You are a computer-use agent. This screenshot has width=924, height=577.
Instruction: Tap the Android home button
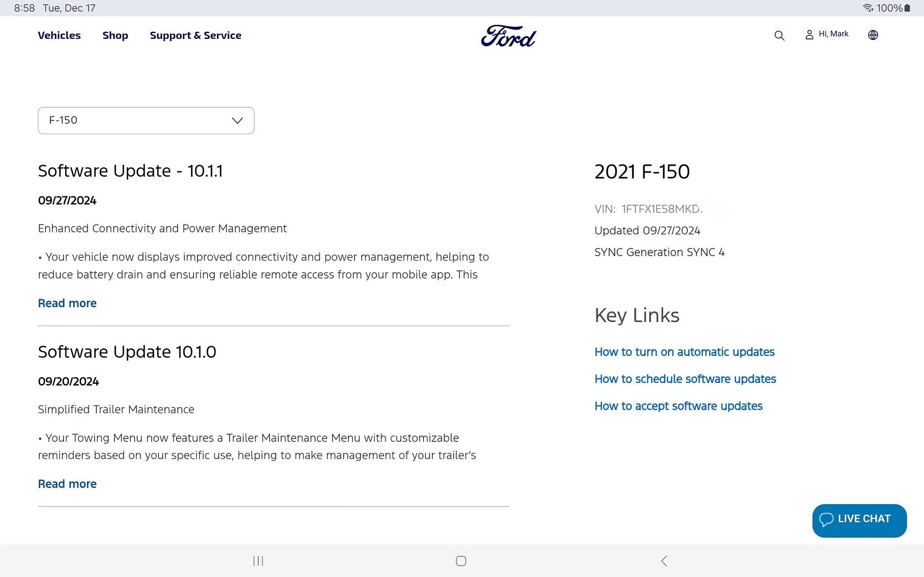click(461, 561)
